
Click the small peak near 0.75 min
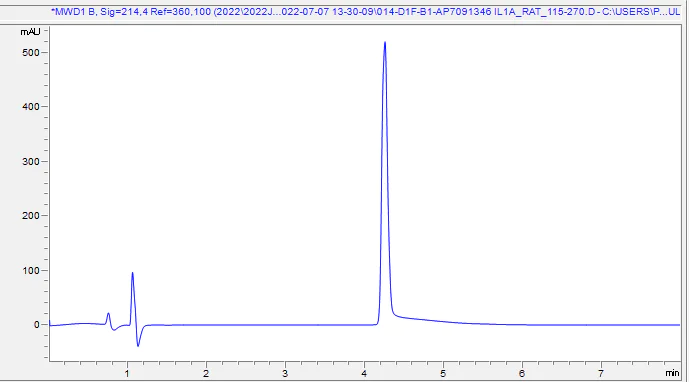point(108,314)
